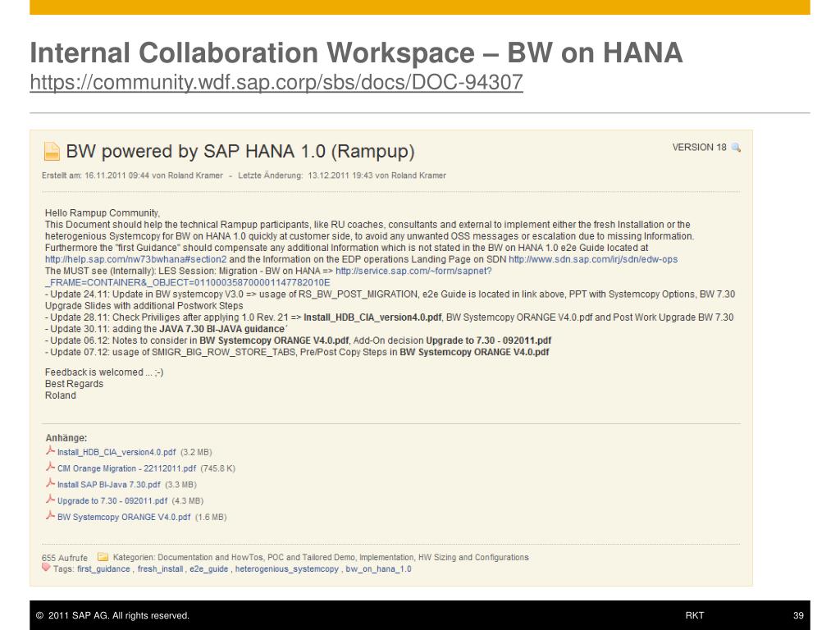Screen dimensions: 840x630
Task: Click the (3.2 MB) file size
Action: click(x=196, y=452)
